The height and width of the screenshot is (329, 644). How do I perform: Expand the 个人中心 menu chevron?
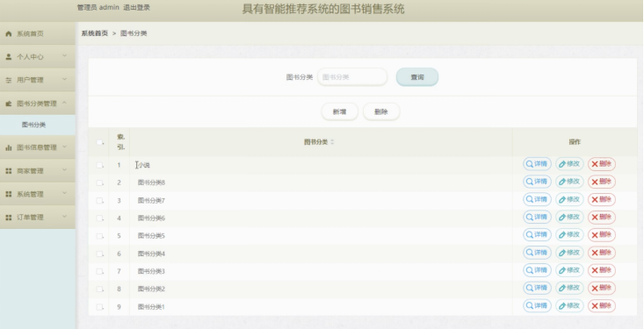[x=64, y=55]
